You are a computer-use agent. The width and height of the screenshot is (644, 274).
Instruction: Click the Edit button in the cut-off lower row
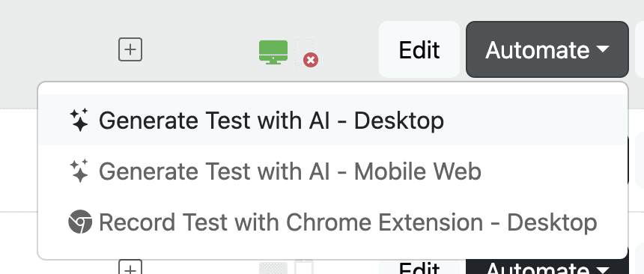[x=419, y=267]
